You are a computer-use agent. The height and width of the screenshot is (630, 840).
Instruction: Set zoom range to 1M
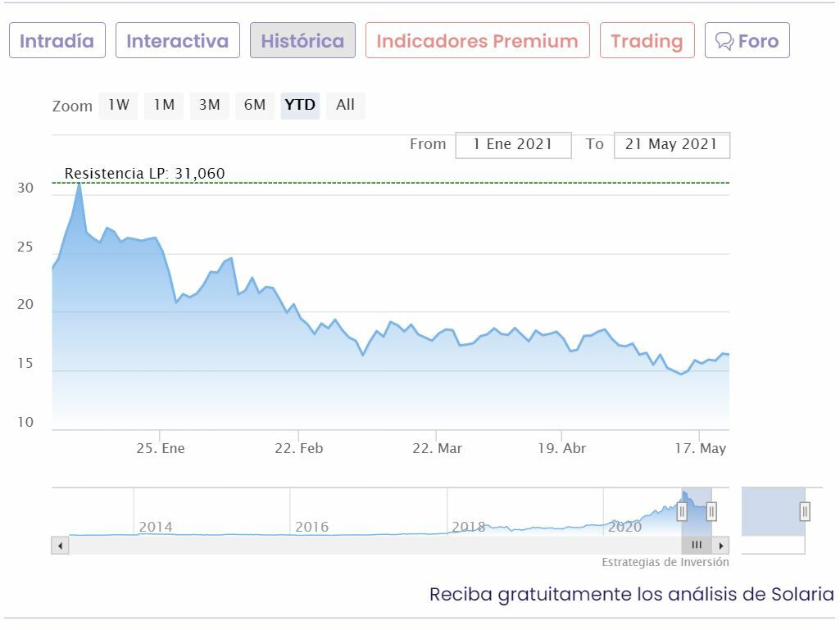(x=164, y=105)
